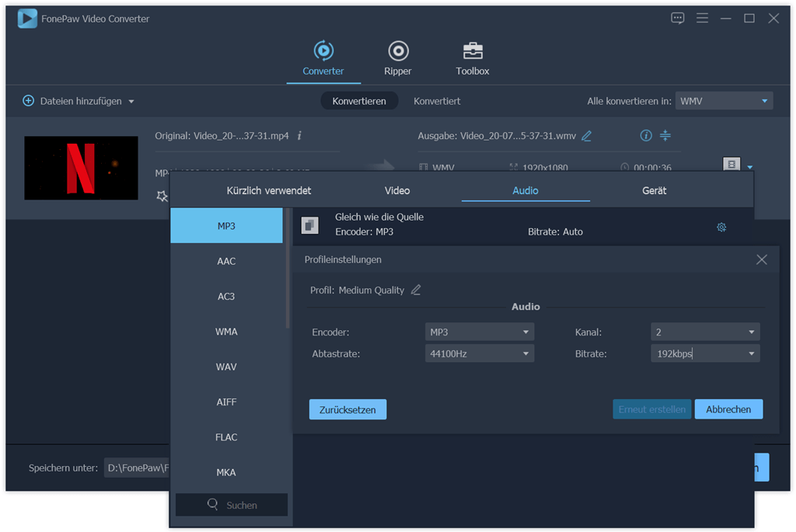Open the hamburger menu in title bar
Viewport: 796px width, 532px height.
click(702, 19)
